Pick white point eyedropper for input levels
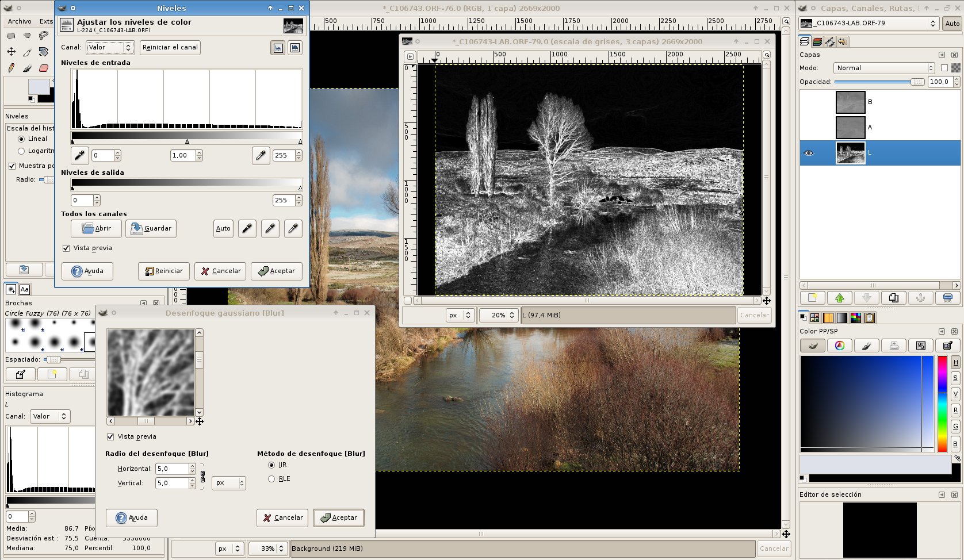 click(x=261, y=155)
